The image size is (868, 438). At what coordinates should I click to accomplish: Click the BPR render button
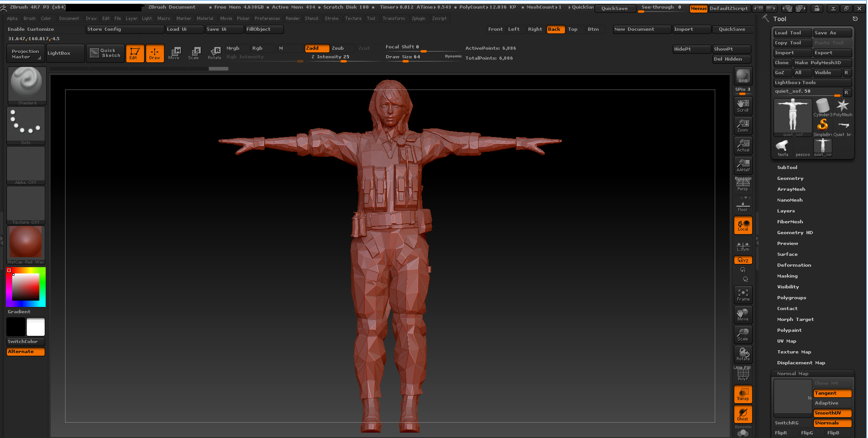coord(743,76)
